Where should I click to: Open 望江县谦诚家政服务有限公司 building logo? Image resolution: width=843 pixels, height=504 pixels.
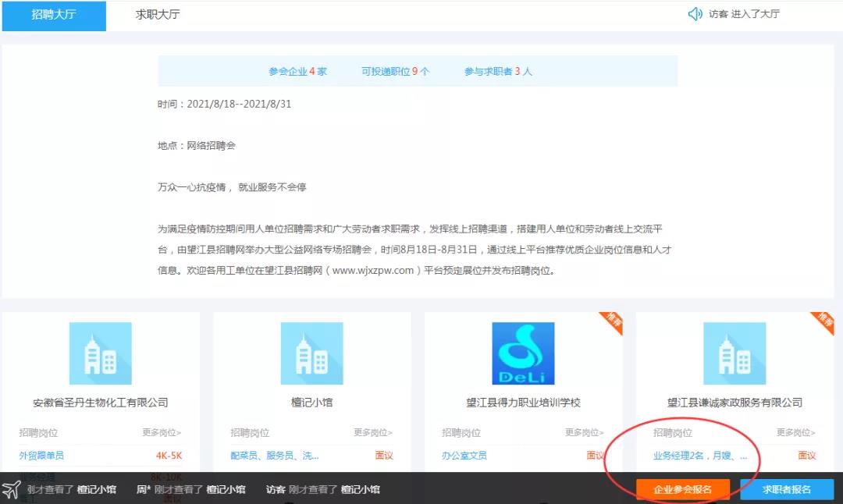(x=735, y=353)
